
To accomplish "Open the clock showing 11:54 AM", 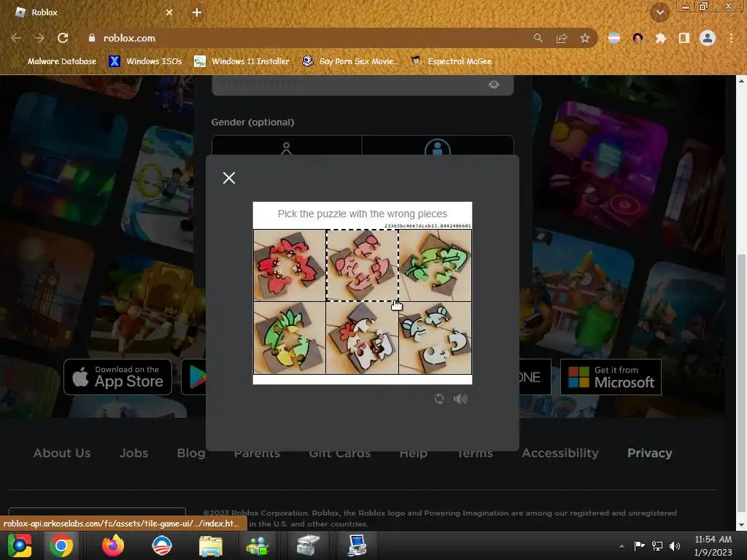I will tap(713, 545).
